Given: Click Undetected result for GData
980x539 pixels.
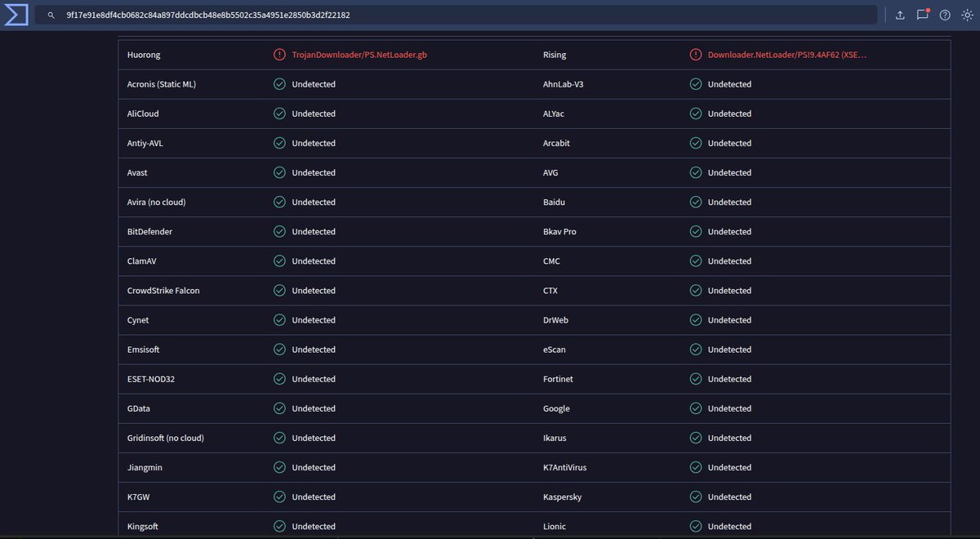Looking at the screenshot, I should (314, 408).
